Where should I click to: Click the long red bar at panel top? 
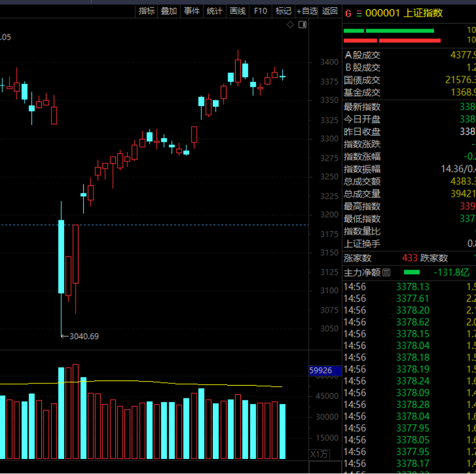click(x=409, y=40)
